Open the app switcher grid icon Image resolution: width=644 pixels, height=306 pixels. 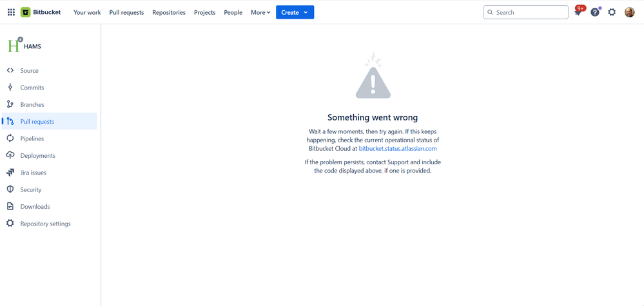point(11,12)
